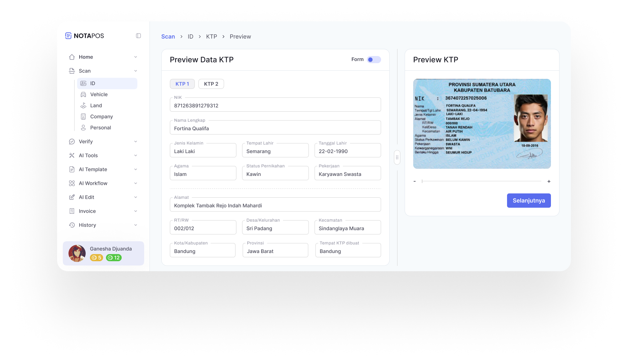Expand the Invoice section chevron
The image size is (628, 364).
click(x=136, y=211)
